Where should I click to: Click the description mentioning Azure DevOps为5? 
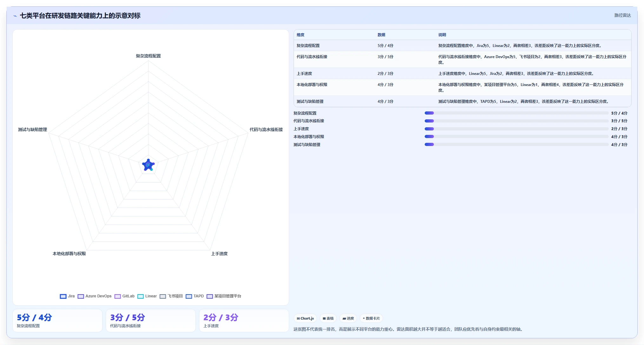pos(533,60)
